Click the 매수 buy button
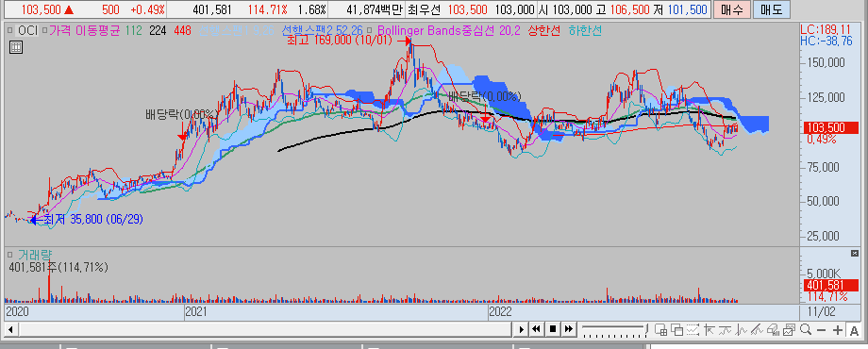The width and height of the screenshot is (868, 349). [x=732, y=9]
